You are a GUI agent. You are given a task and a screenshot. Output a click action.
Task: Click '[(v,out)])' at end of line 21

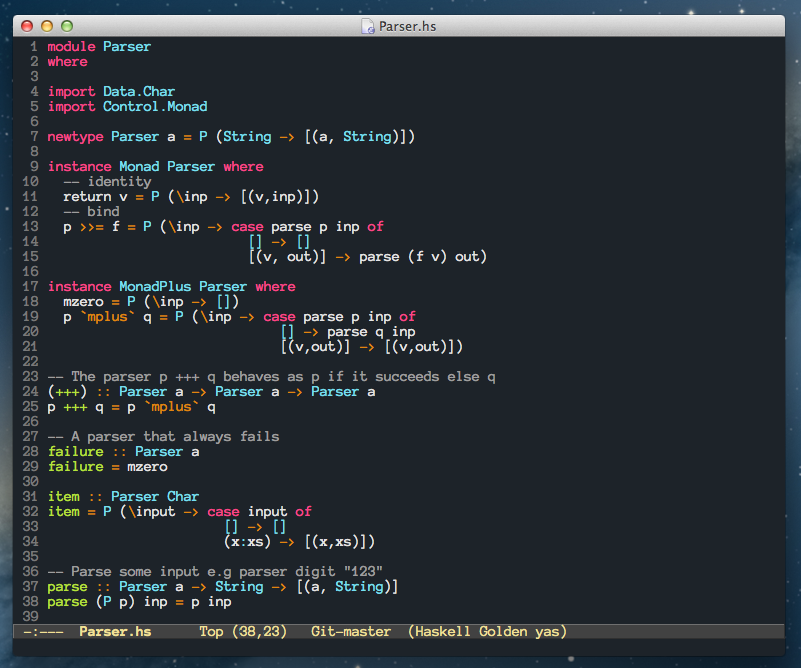click(x=424, y=347)
